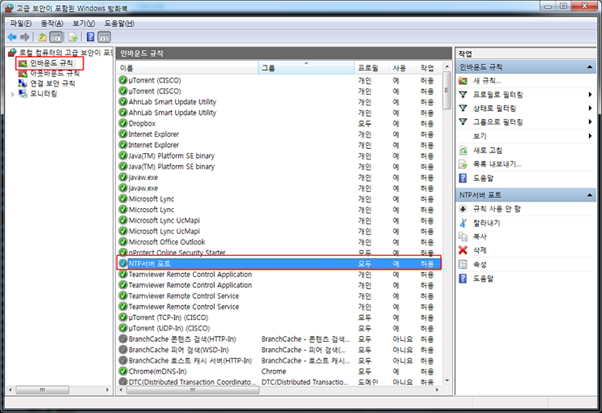Click the blue Help toolbar icon
The width and height of the screenshot is (602, 413).
point(90,37)
